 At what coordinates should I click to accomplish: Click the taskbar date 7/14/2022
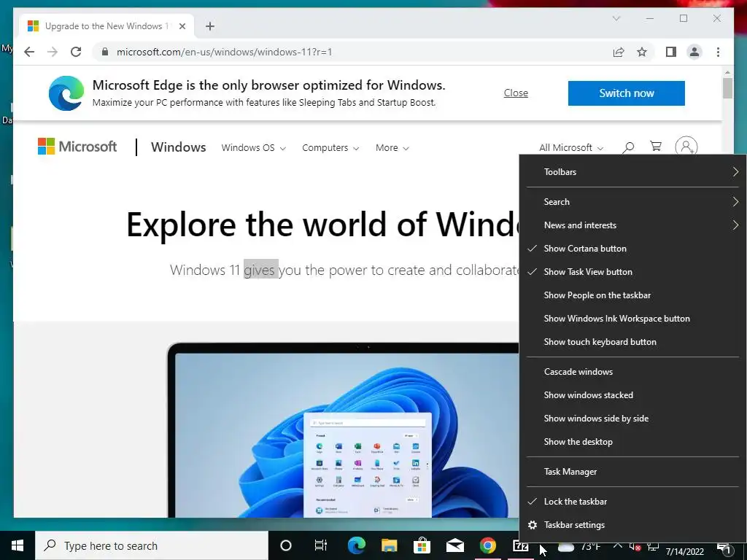tap(684, 551)
